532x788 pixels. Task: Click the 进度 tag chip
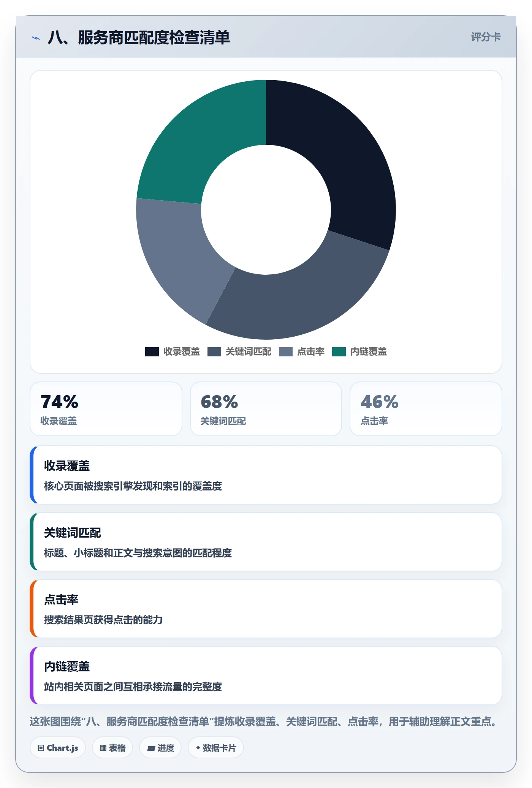[x=160, y=748]
